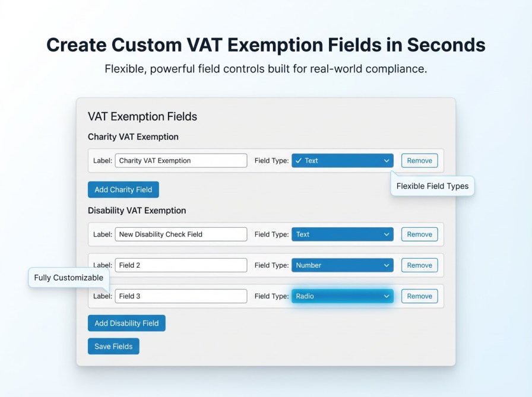Viewport: 532px width, 397px height.
Task: Select the "Charity VAT Exemption" label input
Action: tap(180, 160)
